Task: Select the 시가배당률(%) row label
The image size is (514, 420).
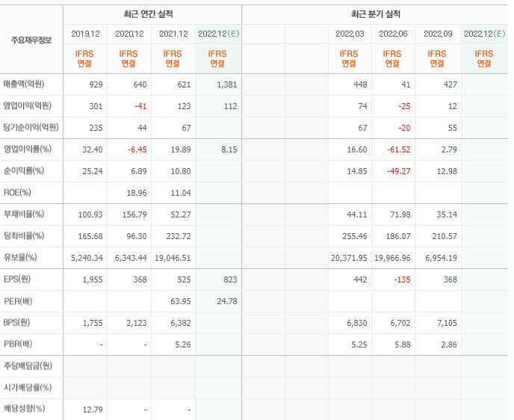Action: point(28,388)
